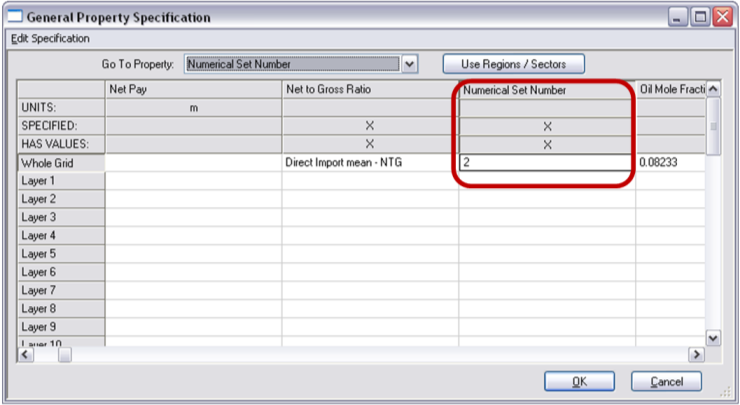Click the vertical scrollbar down arrow
Image resolution: width=740 pixels, height=405 pixels.
coord(713,339)
